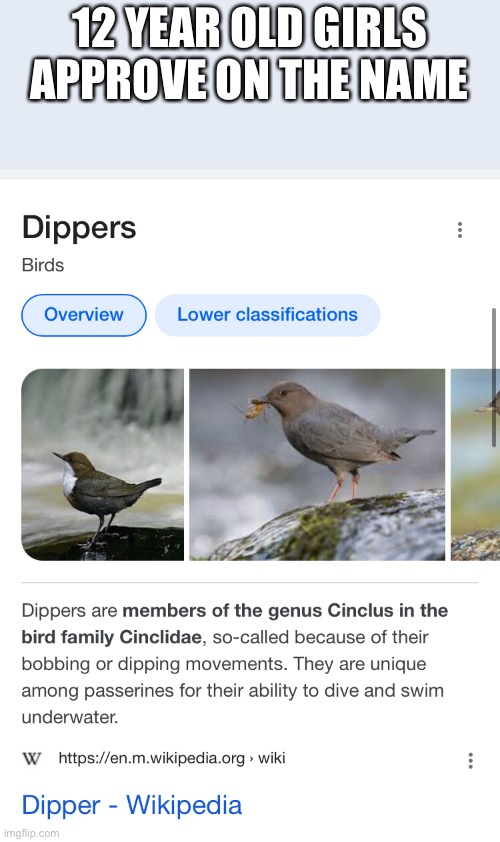Select the Overview tab
This screenshot has height=842, width=500.
click(x=84, y=315)
